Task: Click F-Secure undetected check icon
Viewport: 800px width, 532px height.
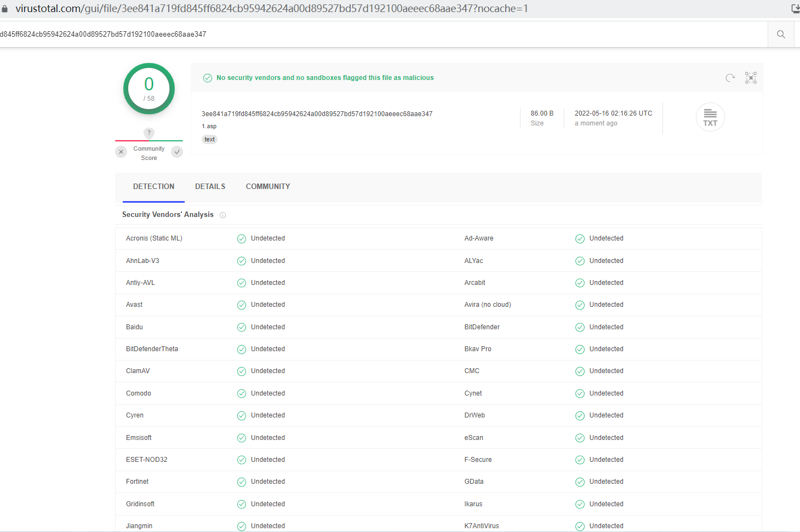Action: pos(580,460)
